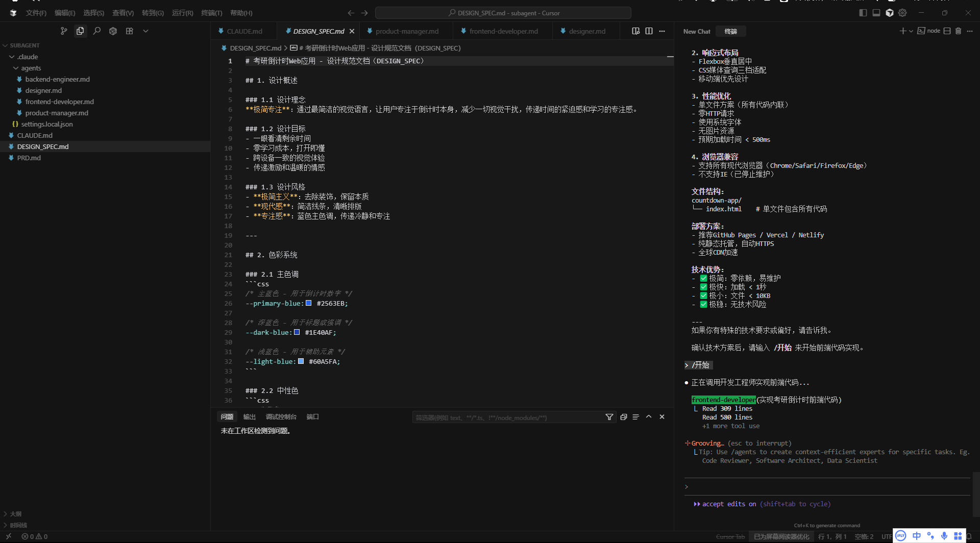Image resolution: width=980 pixels, height=543 pixels.
Task: Switch to the New Chat tab
Action: click(x=697, y=31)
